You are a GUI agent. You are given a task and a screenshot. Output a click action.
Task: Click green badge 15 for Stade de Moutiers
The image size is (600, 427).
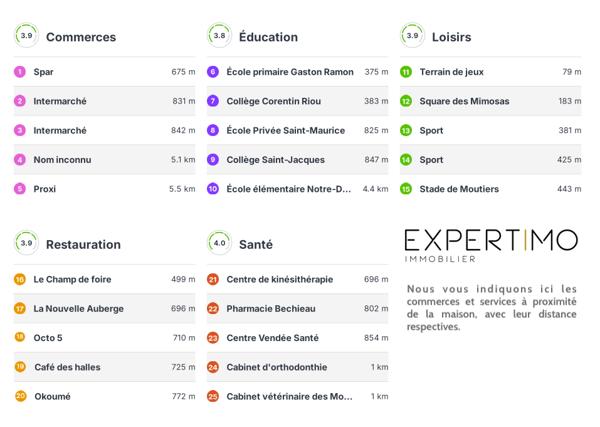click(x=406, y=188)
